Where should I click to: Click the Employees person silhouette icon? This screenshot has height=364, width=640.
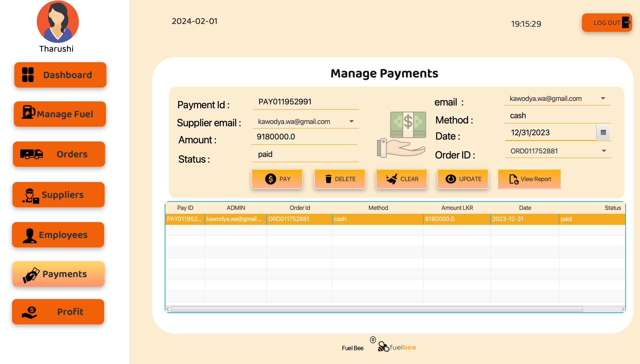[30, 236]
